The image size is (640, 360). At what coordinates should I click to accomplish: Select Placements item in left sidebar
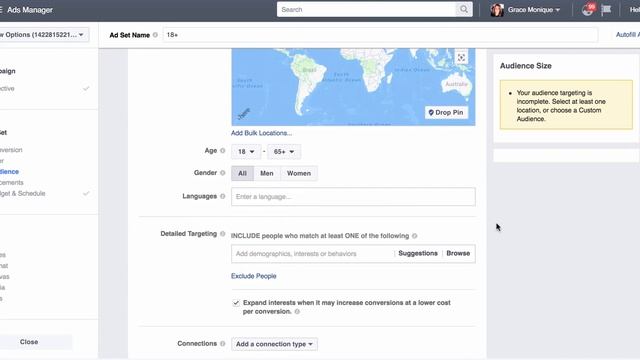(11, 182)
